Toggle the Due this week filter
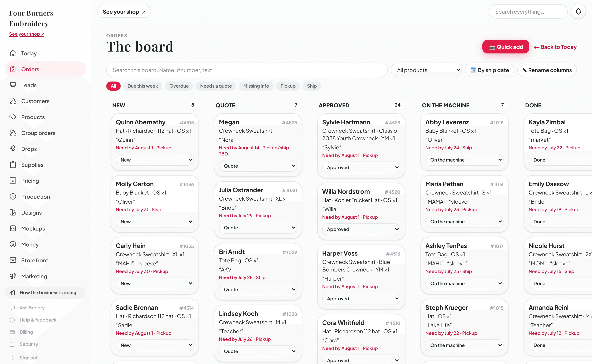 [143, 86]
